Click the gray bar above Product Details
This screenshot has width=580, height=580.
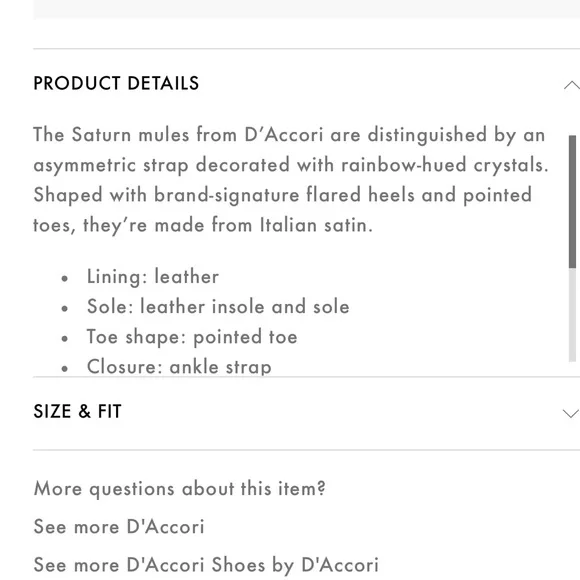307,9
